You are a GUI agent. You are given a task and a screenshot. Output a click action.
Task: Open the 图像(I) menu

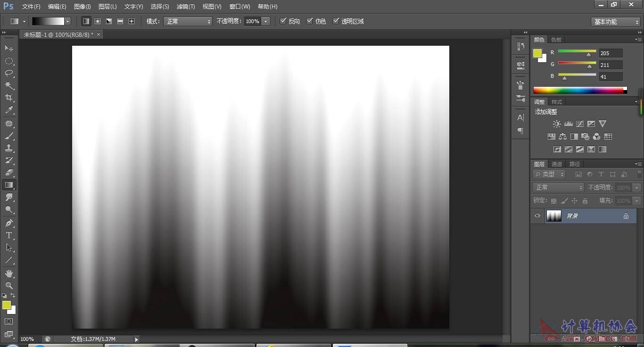coord(83,7)
